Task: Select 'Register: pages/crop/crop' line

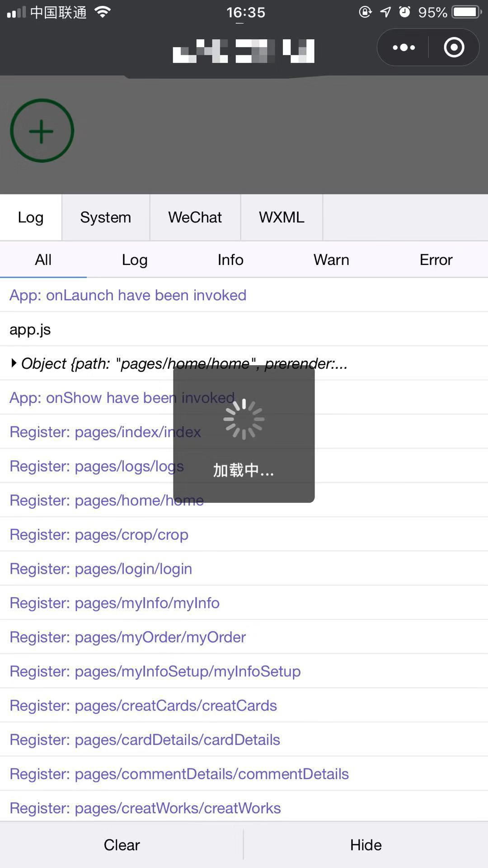Action: point(244,534)
